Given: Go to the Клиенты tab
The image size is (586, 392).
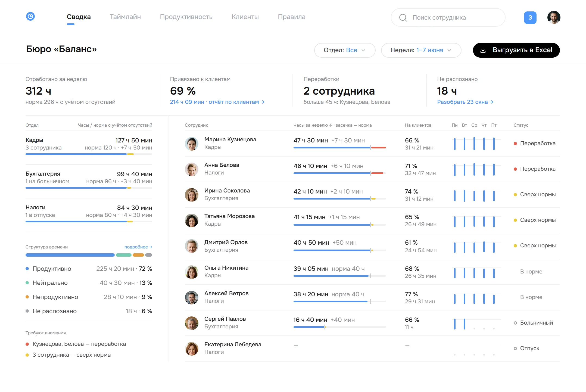Looking at the screenshot, I should click(245, 17).
